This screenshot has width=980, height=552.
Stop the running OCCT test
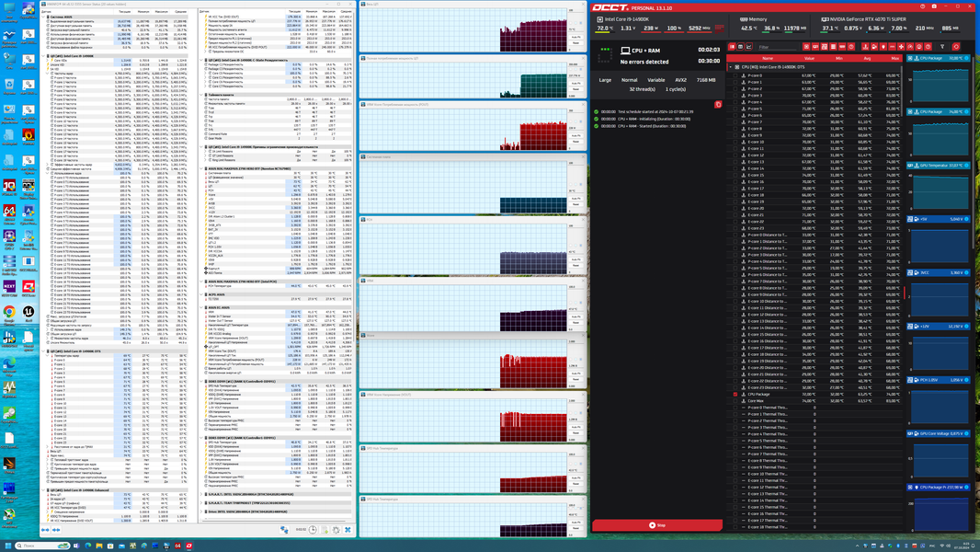[x=657, y=525]
